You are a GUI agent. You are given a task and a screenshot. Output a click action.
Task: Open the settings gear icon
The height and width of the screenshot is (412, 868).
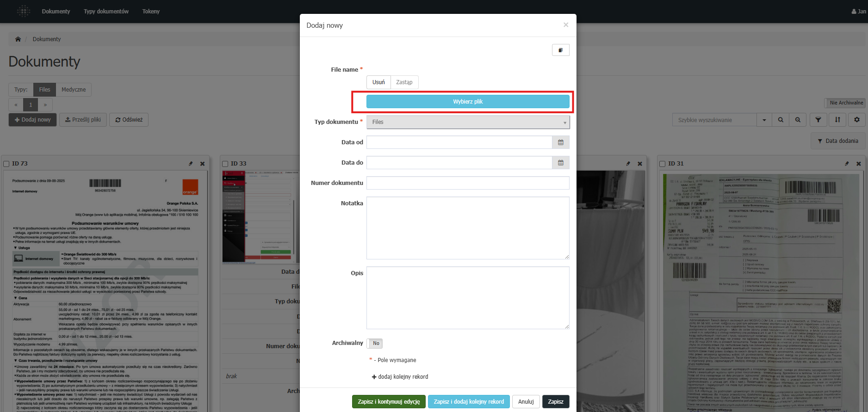[856, 120]
